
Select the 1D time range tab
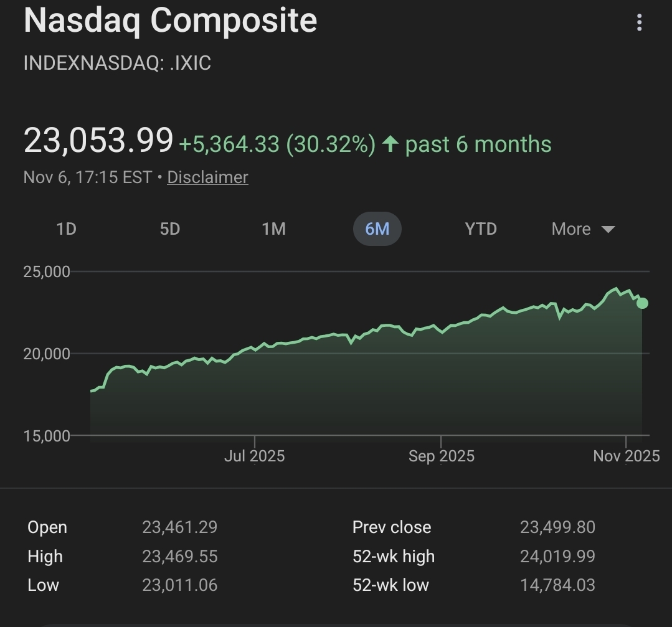[66, 229]
